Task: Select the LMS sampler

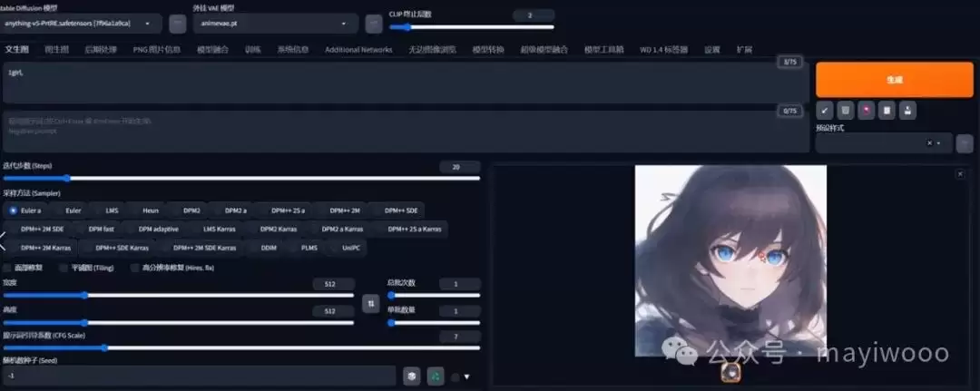Action: (x=107, y=210)
